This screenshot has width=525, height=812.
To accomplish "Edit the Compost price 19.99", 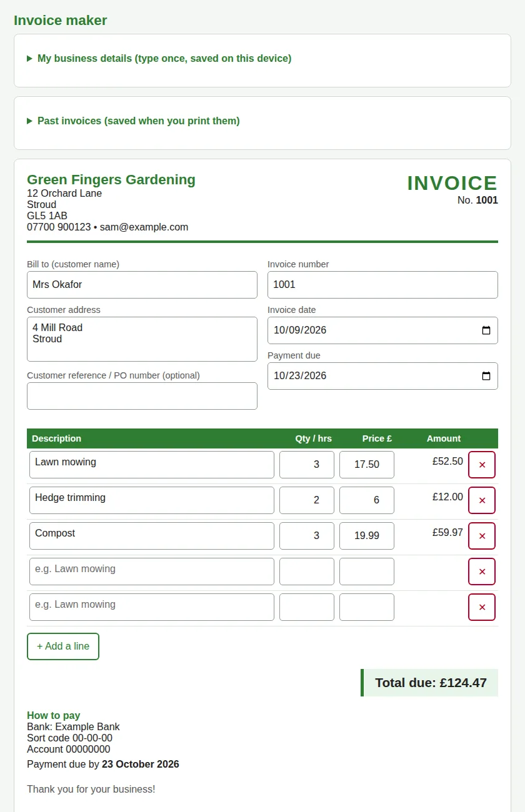I will 367,536.
